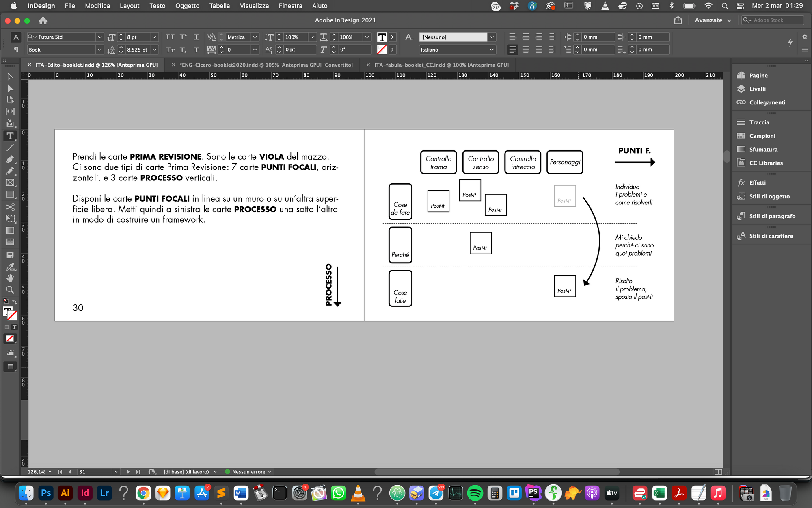The width and height of the screenshot is (812, 508).
Task: Toggle superscript character formatting icon
Action: (x=183, y=37)
